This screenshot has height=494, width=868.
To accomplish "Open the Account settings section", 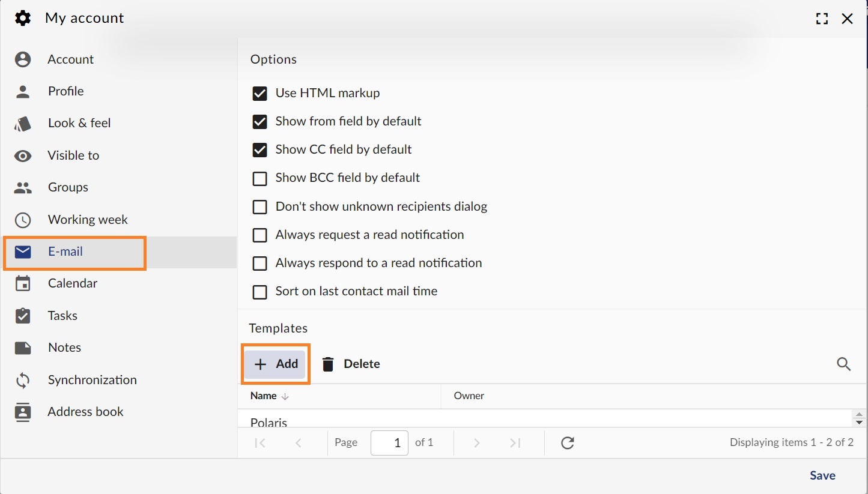I will tap(71, 59).
